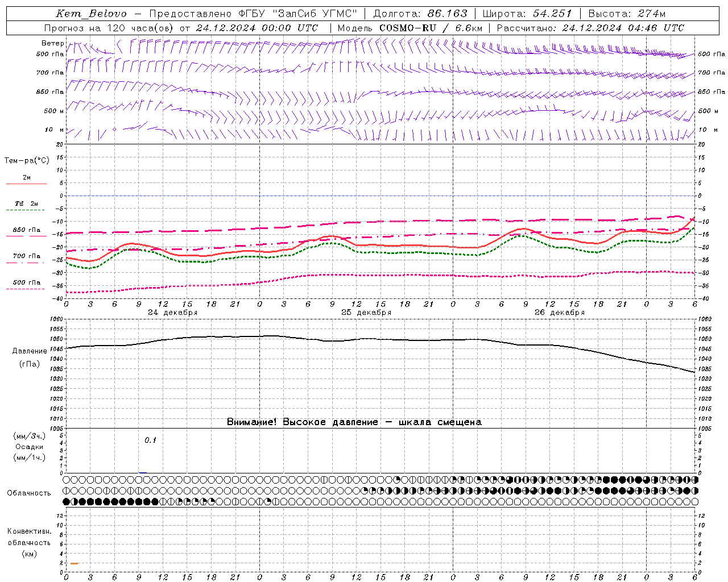
Task: Click the dashed line sample under 'Td 2м'
Action: pyautogui.click(x=26, y=210)
